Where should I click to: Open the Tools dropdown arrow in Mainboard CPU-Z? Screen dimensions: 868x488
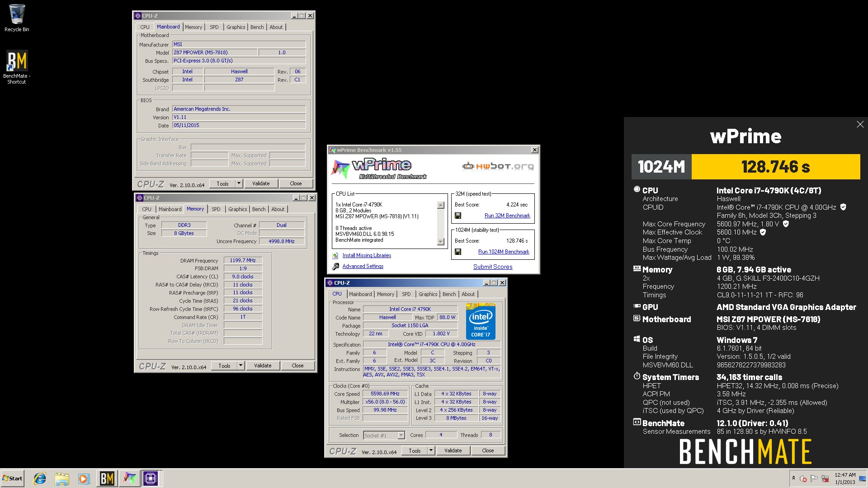point(239,183)
